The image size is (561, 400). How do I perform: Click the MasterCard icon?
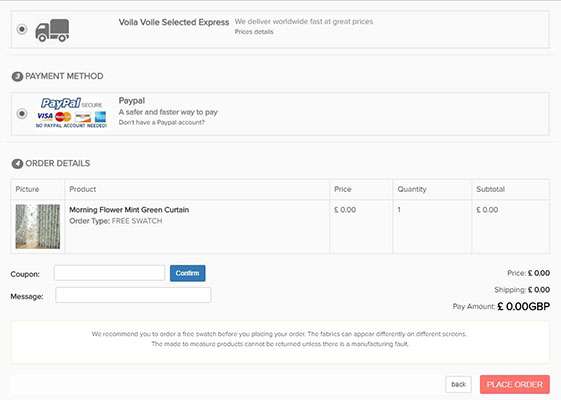[63, 117]
